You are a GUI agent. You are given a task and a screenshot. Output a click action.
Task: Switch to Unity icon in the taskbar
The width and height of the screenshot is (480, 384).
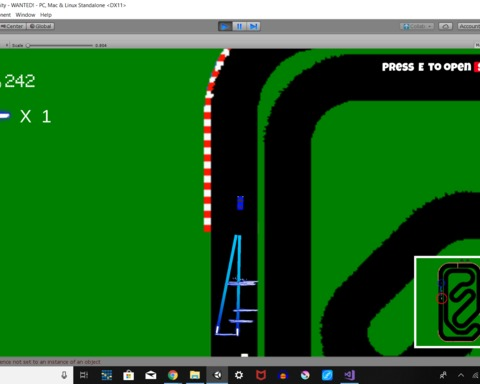click(x=217, y=375)
